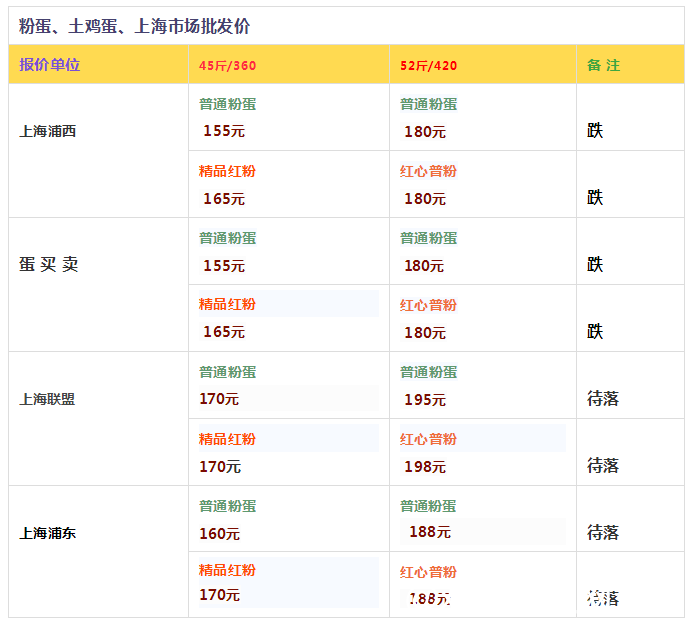Select the 52斤/420 column header
Image resolution: width=689 pixels, height=624 pixels.
click(428, 65)
